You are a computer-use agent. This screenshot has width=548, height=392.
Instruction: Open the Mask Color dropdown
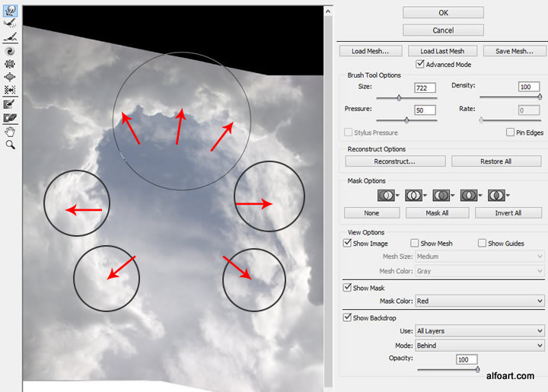(x=479, y=301)
